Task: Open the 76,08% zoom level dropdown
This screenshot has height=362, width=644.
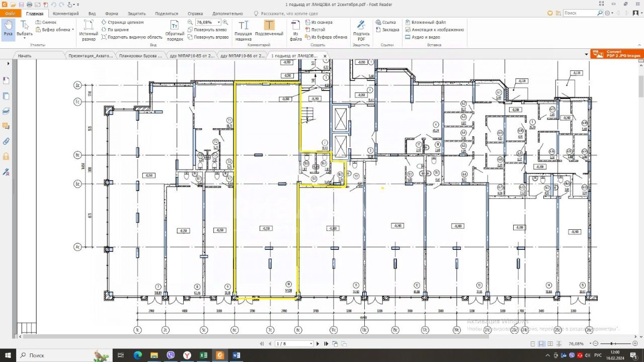Action: coord(219,22)
